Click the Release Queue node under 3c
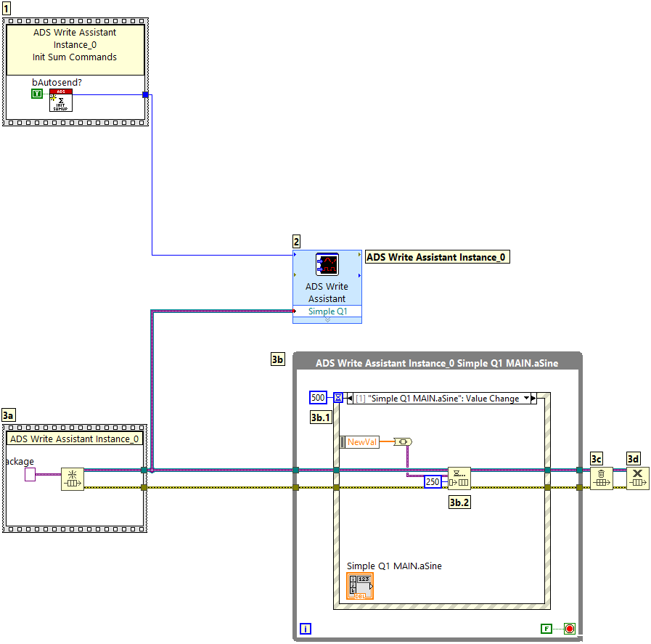651x644 pixels. [x=601, y=478]
